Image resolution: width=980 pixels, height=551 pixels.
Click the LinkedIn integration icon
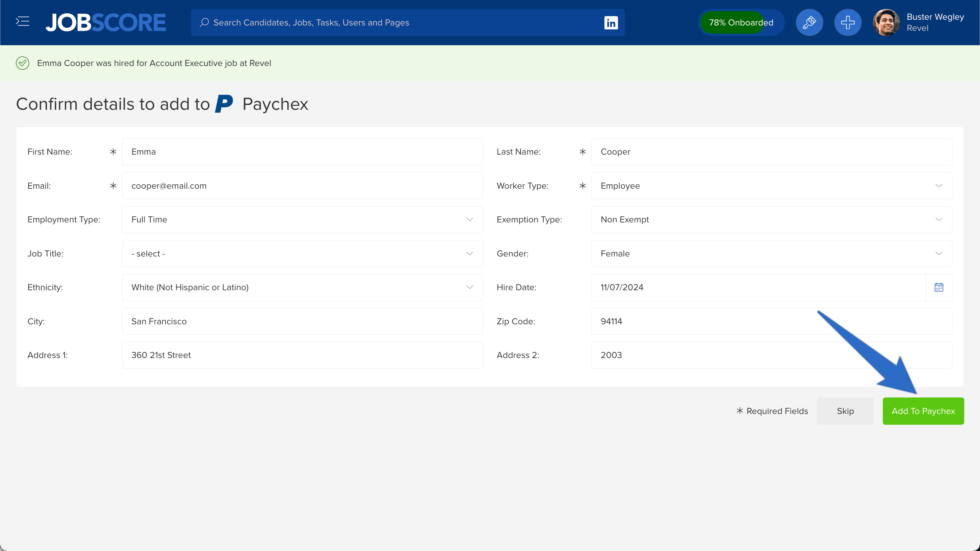[611, 22]
